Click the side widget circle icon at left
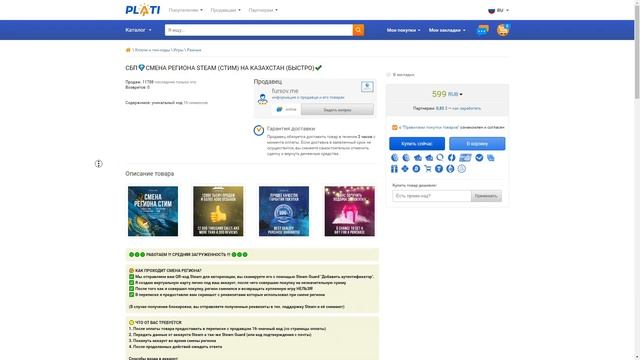The image size is (640, 360). 98,164
